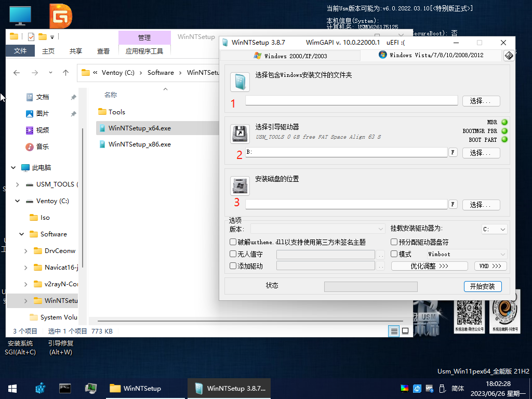The width and height of the screenshot is (532, 399).
Task: Click the installation disk location icon
Action: (240, 186)
